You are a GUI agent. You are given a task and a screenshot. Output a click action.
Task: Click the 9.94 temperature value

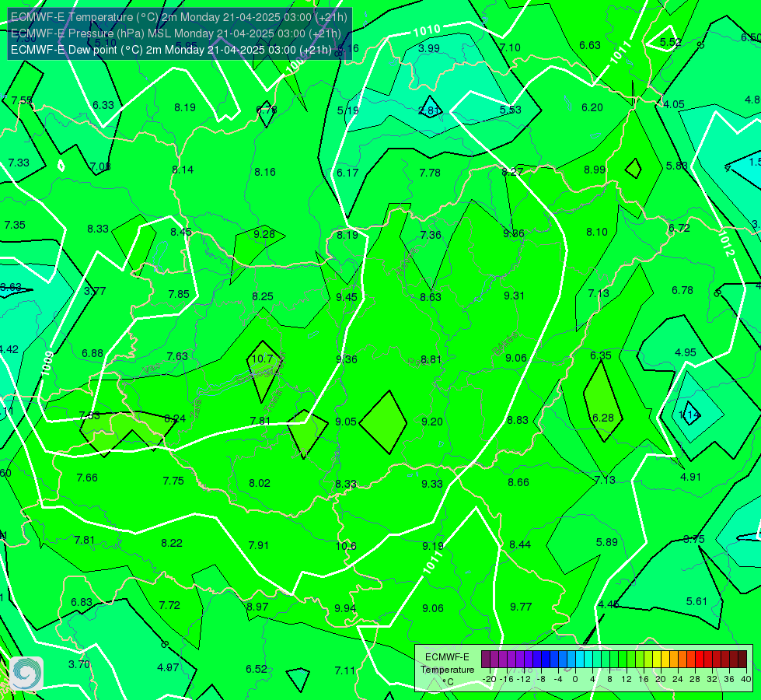click(345, 608)
